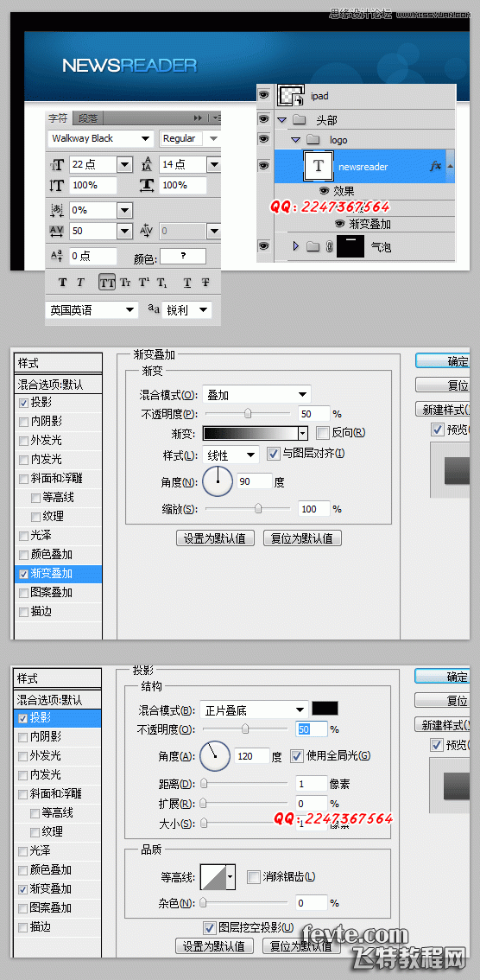Image resolution: width=480 pixels, height=980 pixels.
Task: Hide the 头部 group with eye icon
Action: click(265, 118)
